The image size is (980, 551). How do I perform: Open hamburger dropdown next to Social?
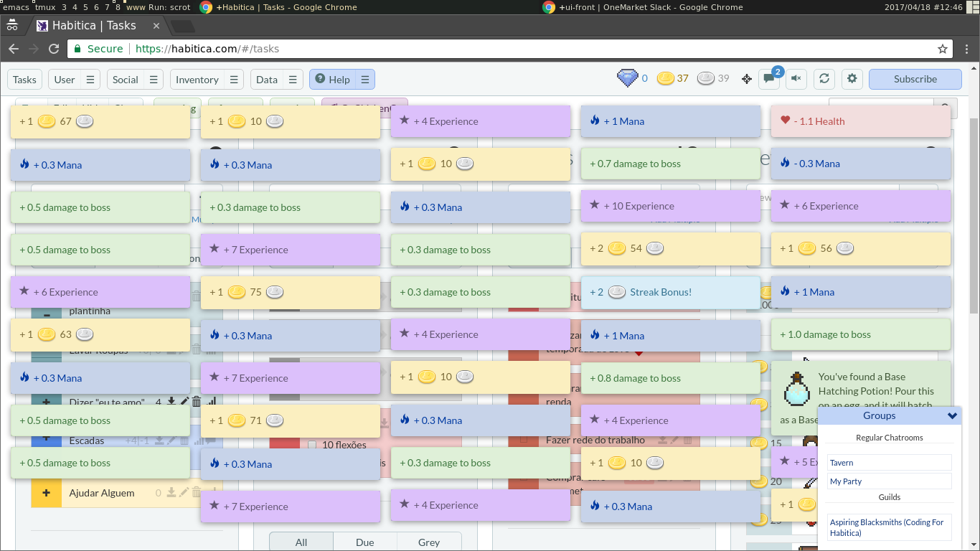[x=154, y=80]
